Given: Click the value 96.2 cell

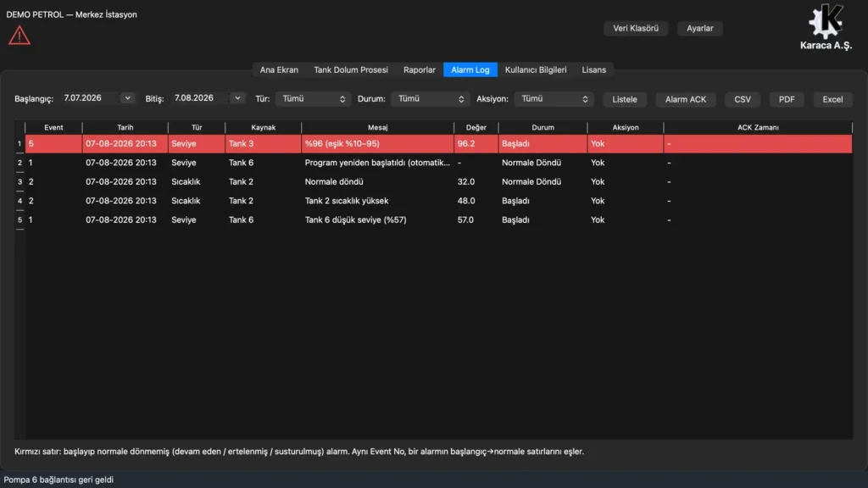Looking at the screenshot, I should point(476,144).
